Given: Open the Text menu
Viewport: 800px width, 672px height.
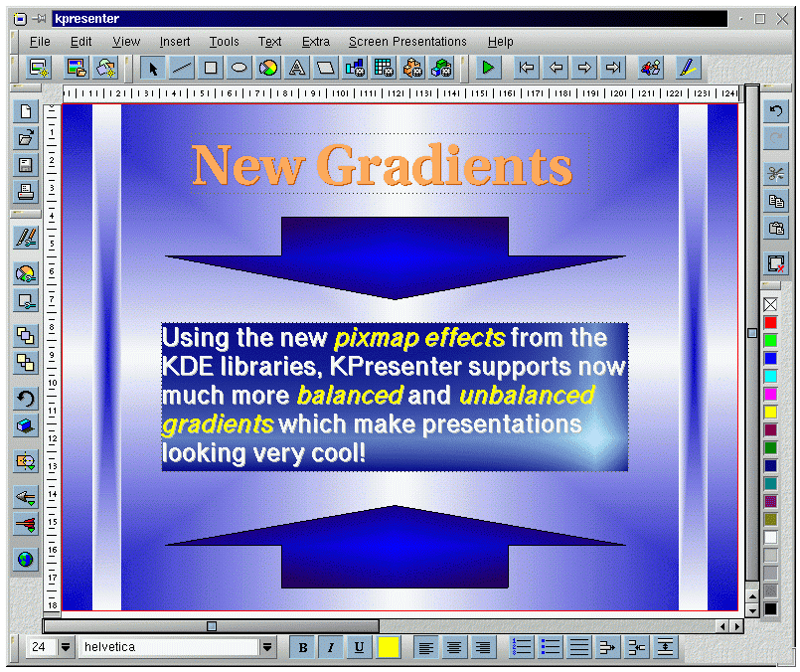Looking at the screenshot, I should click(x=269, y=42).
